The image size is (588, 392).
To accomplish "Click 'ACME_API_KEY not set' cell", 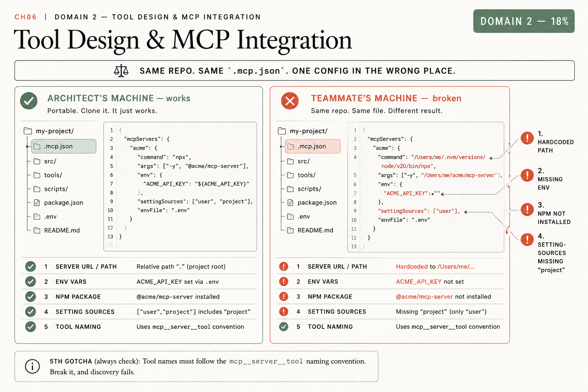I will (430, 282).
